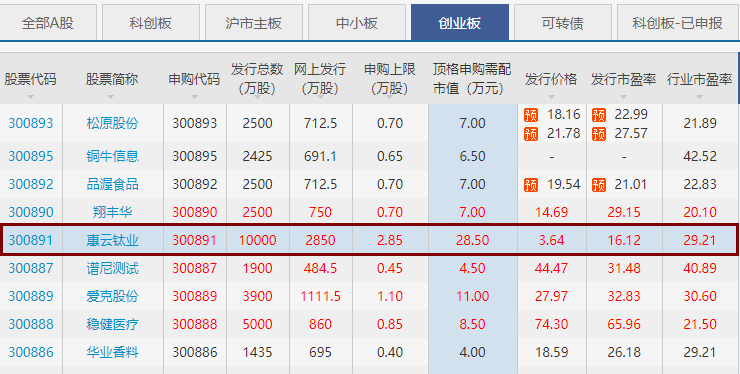Open the 稳健医疗 stock link

(x=112, y=324)
